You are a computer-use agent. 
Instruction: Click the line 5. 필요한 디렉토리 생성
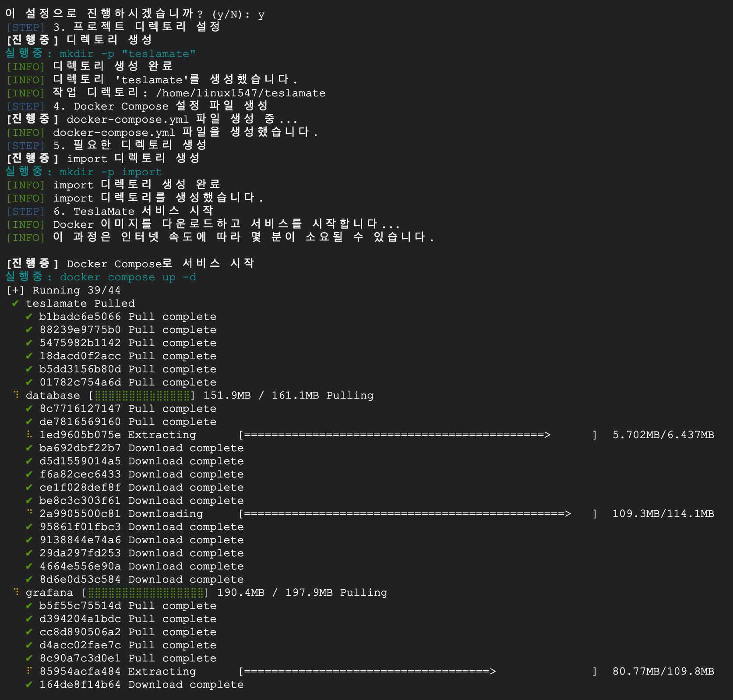(x=130, y=145)
